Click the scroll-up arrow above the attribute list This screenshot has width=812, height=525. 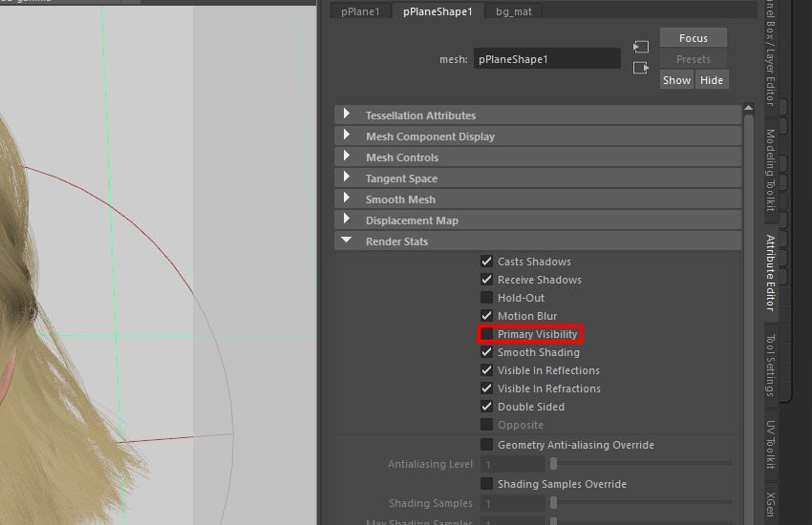(x=748, y=112)
